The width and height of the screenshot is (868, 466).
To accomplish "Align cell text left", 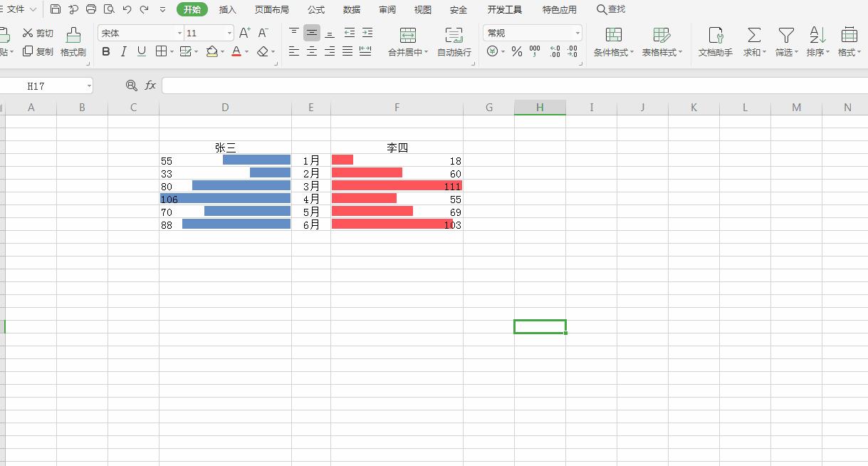I will pos(294,51).
